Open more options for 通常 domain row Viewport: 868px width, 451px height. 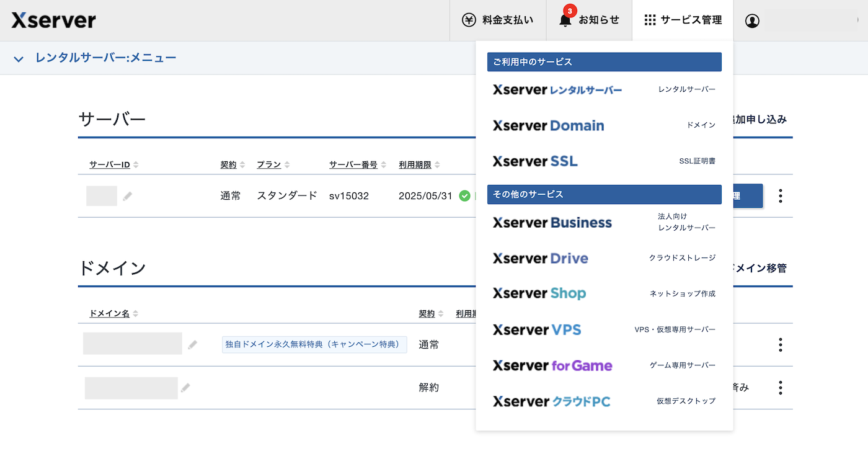coord(780,344)
